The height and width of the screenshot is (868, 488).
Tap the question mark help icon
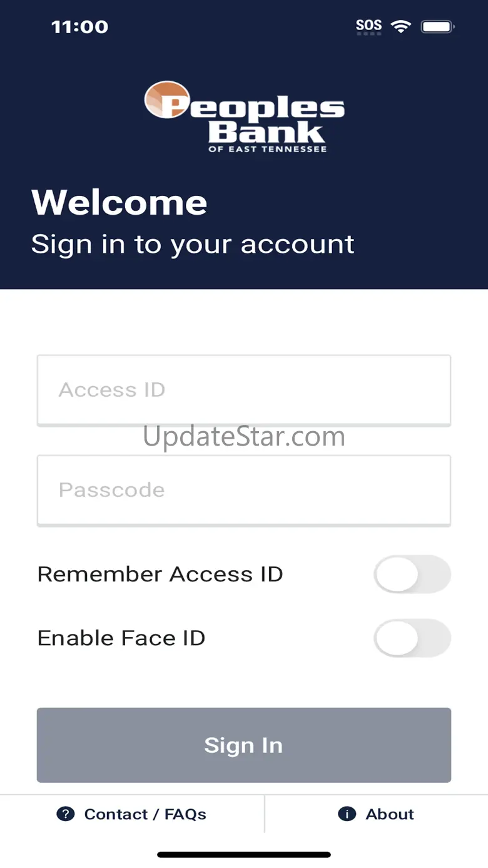[x=66, y=814]
